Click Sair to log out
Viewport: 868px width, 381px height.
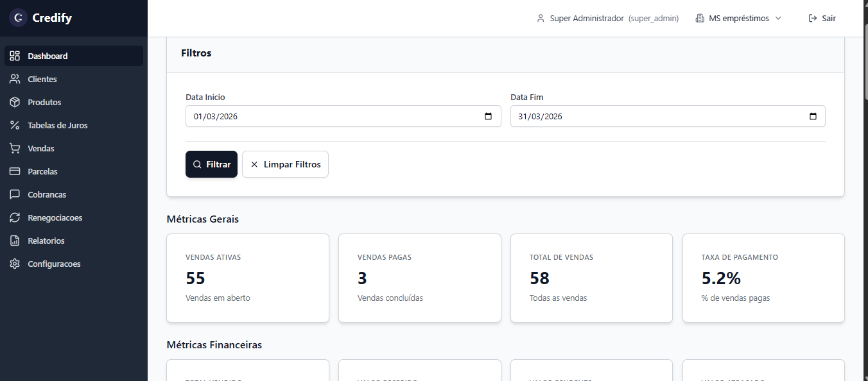point(822,19)
